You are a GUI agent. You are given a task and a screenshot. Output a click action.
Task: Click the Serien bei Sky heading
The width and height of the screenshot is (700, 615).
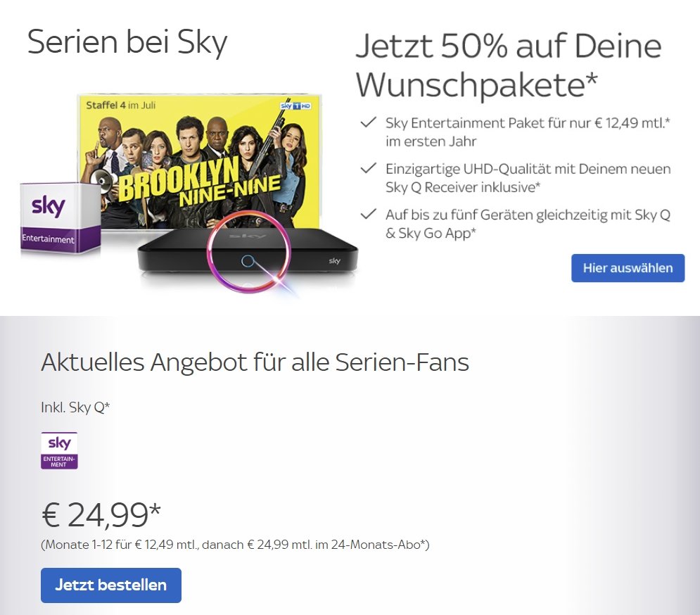click(x=127, y=42)
